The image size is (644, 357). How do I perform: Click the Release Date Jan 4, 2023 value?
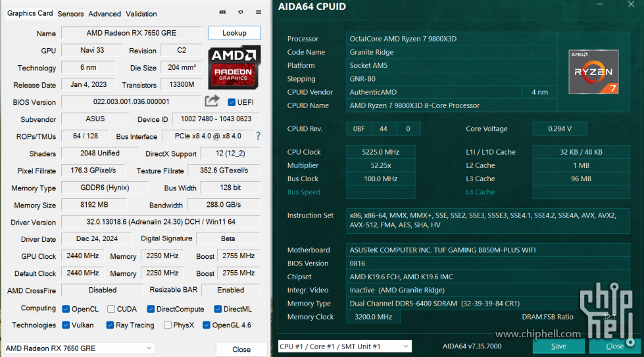pos(88,84)
